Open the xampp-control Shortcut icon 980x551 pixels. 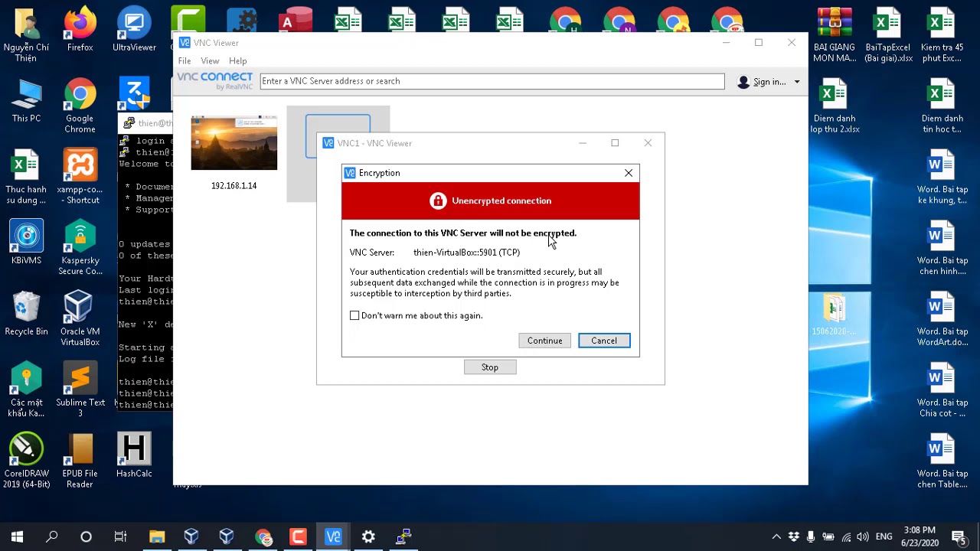tap(80, 178)
